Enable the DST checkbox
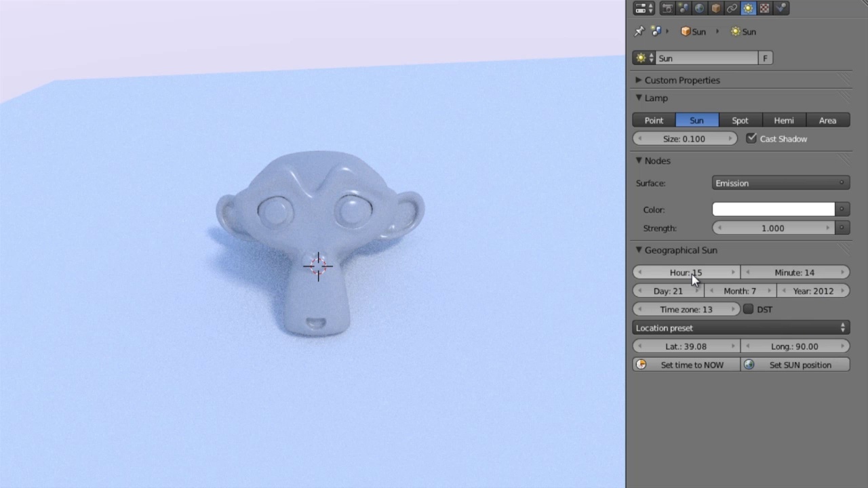 click(x=748, y=309)
